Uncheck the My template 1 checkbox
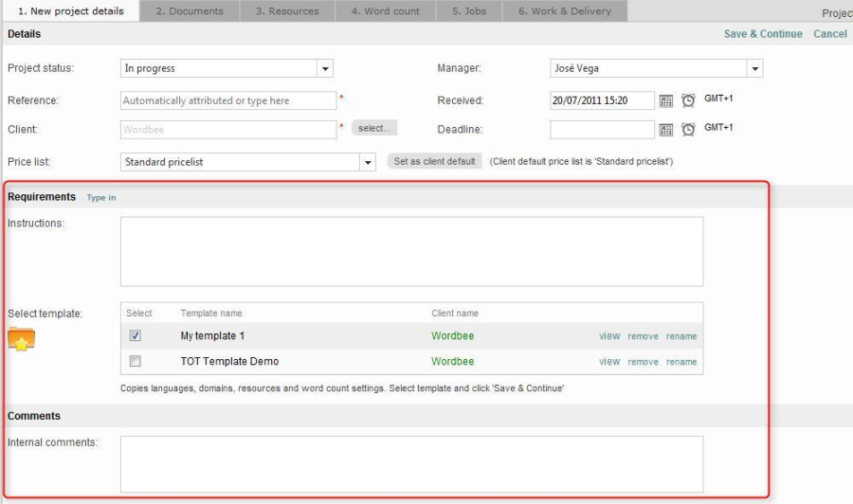This screenshot has height=504, width=853. pos(136,335)
